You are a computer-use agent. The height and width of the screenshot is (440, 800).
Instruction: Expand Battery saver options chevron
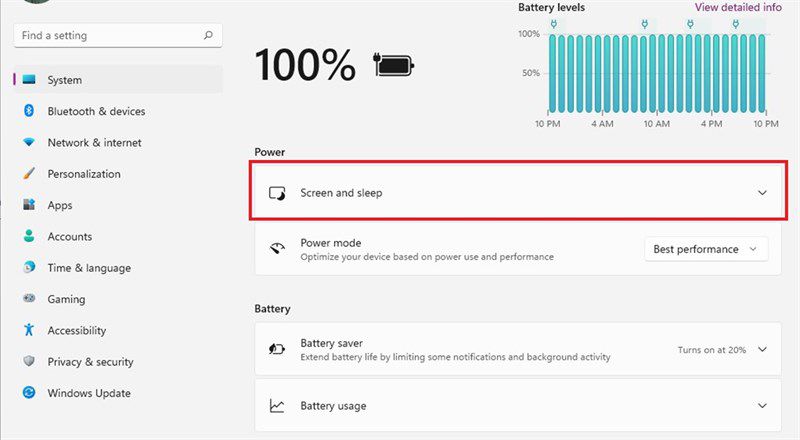[x=762, y=350]
